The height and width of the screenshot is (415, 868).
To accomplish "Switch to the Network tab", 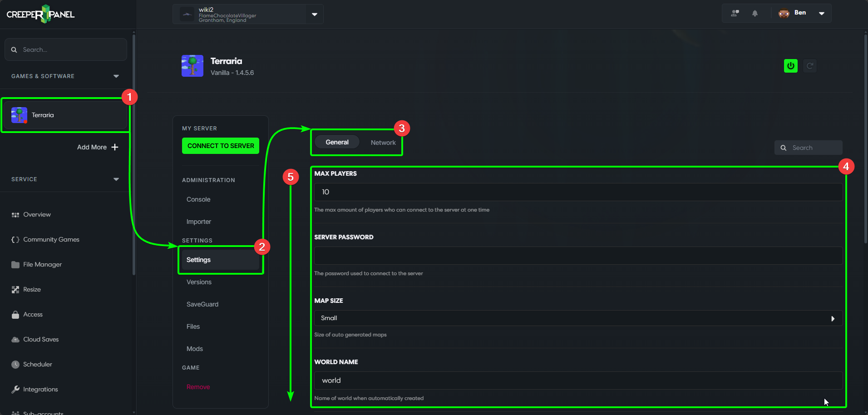I will coord(383,142).
